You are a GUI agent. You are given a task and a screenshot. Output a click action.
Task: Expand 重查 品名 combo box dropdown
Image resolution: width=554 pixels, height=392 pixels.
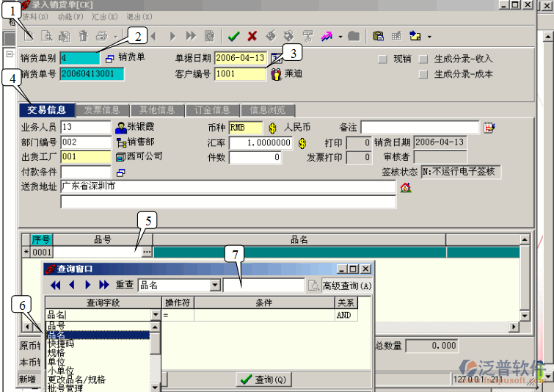pyautogui.click(x=215, y=286)
